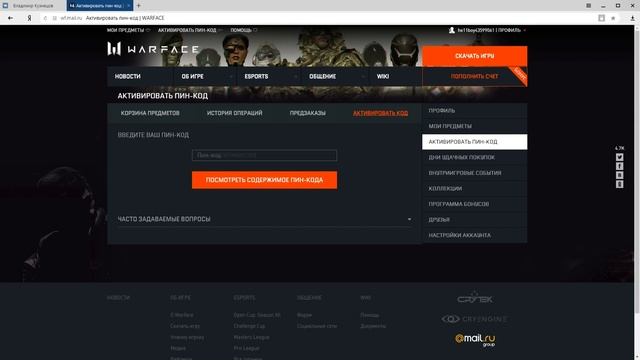Switch to ИСТОРИЯ ОПЕРАЦИЙ tab

[235, 113]
